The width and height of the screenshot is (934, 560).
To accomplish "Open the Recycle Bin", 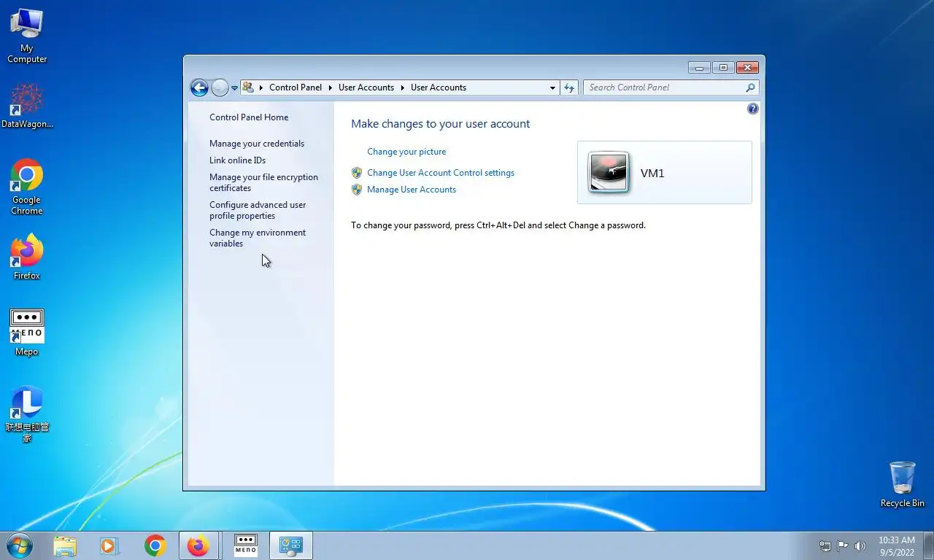I will [x=902, y=484].
